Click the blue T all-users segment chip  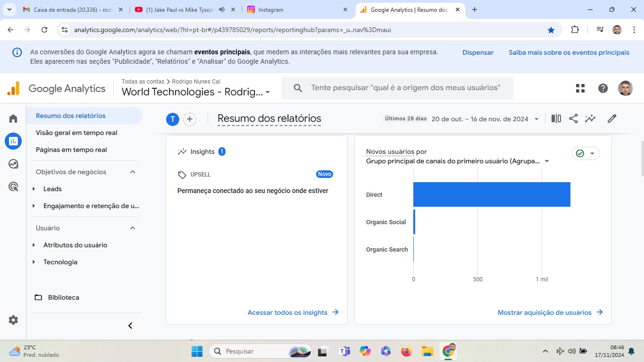[x=173, y=119]
